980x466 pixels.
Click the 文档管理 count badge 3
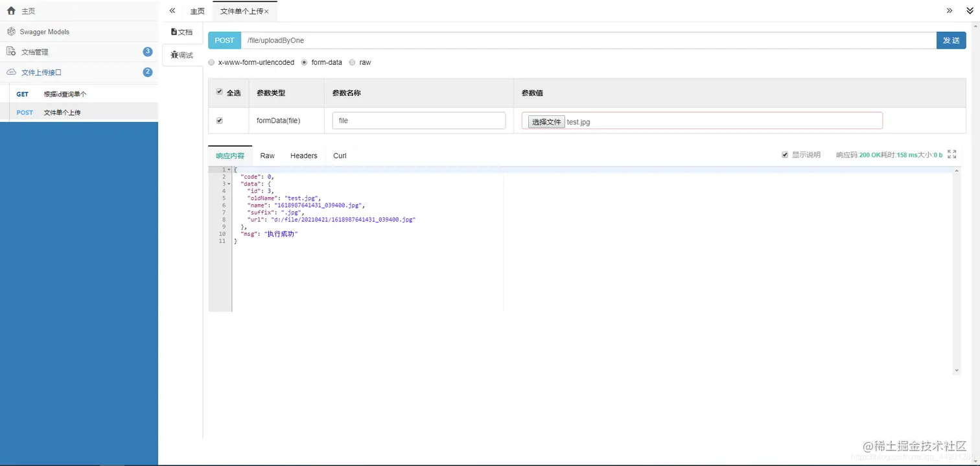148,51
